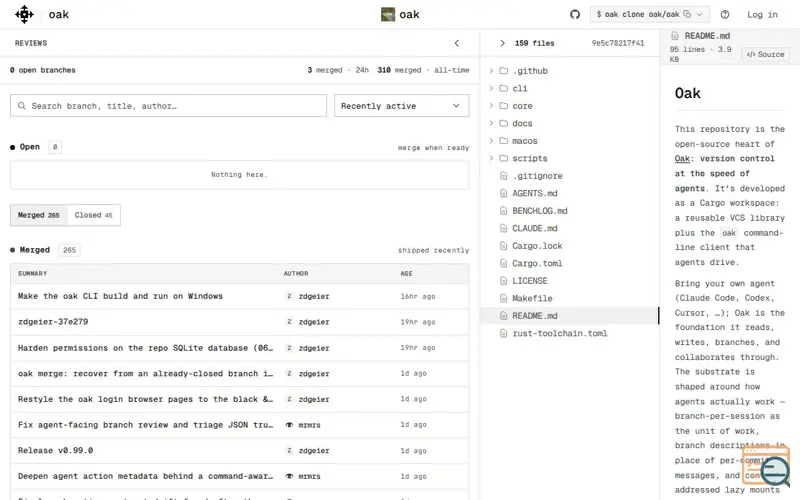Open the CLAUDE.md file
Viewport: 800px width, 500px height.
tap(569, 228)
